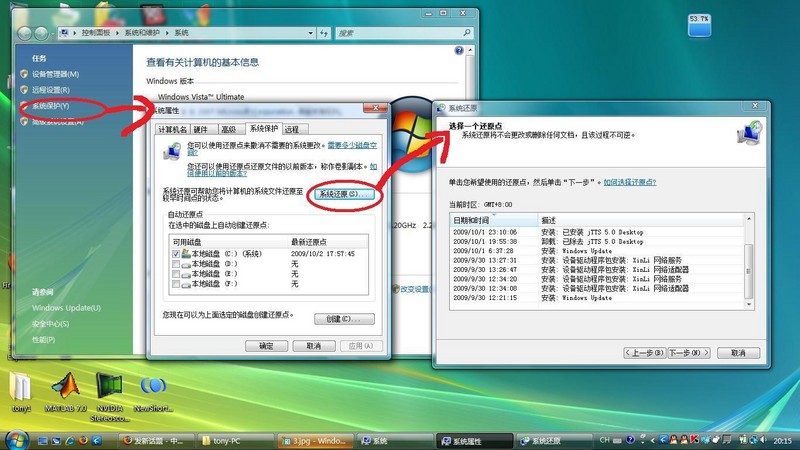Launch Internet Explorer from Quick Launch
This screenshot has width=800, height=450.
click(70, 440)
